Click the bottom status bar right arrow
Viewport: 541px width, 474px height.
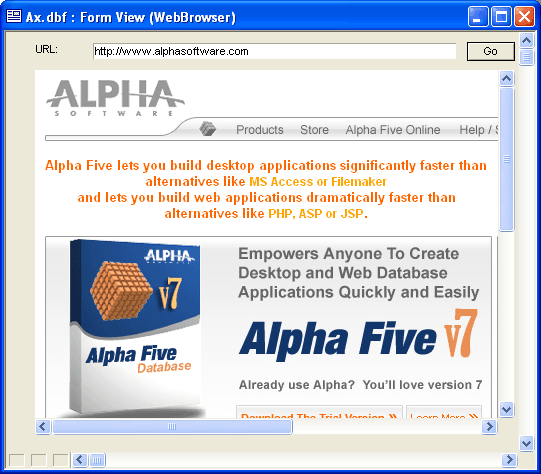coord(509,460)
